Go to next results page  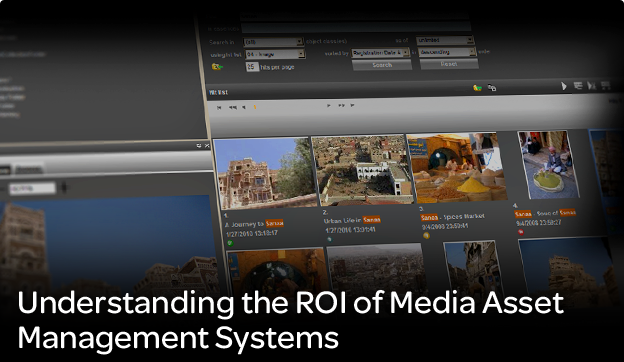click(329, 106)
